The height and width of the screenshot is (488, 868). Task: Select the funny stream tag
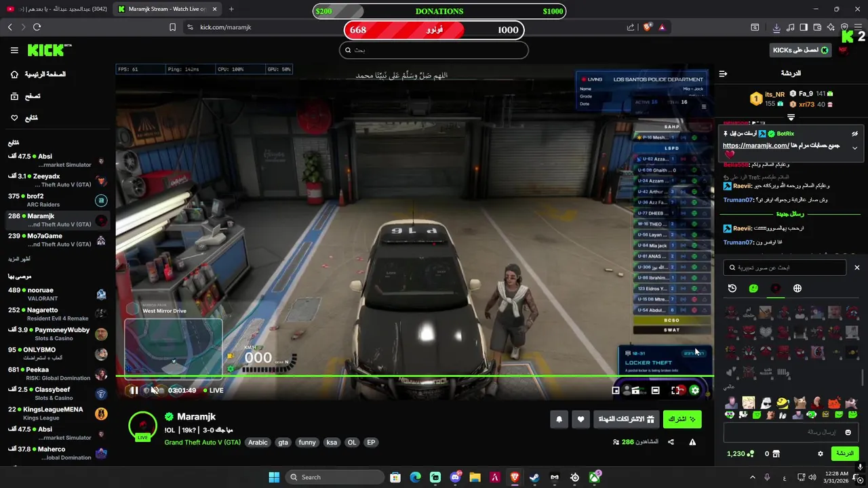pos(307,443)
